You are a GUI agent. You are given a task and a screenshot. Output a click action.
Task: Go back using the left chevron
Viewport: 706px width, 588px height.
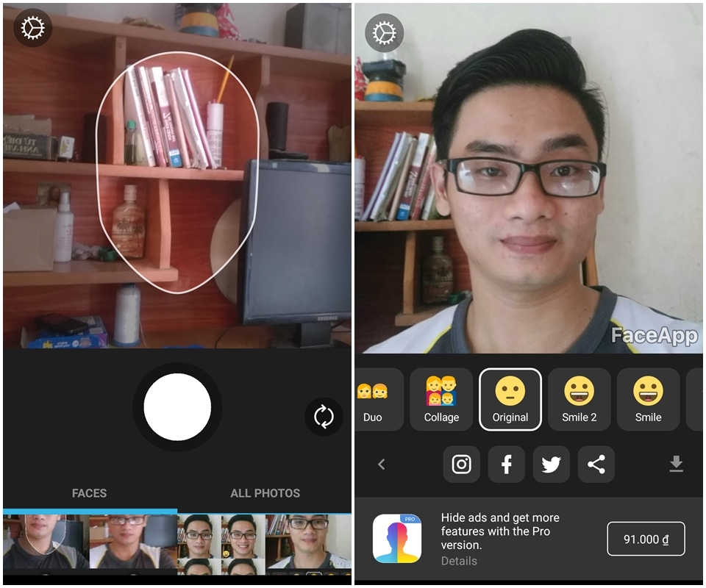click(x=382, y=464)
